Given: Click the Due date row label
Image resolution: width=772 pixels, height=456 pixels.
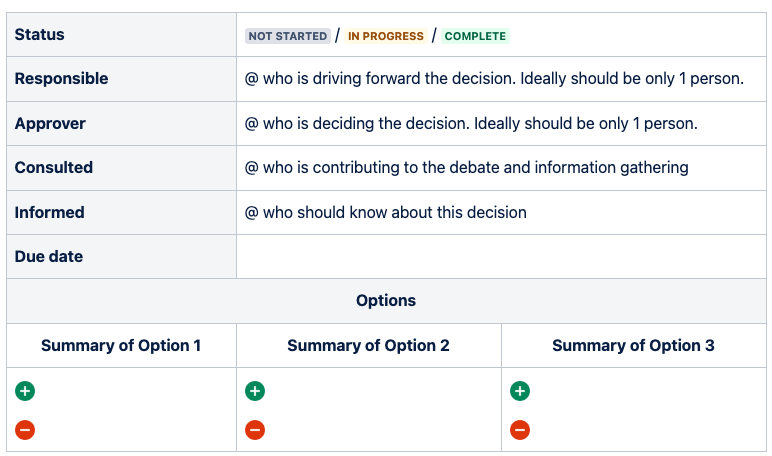Looking at the screenshot, I should [x=49, y=257].
